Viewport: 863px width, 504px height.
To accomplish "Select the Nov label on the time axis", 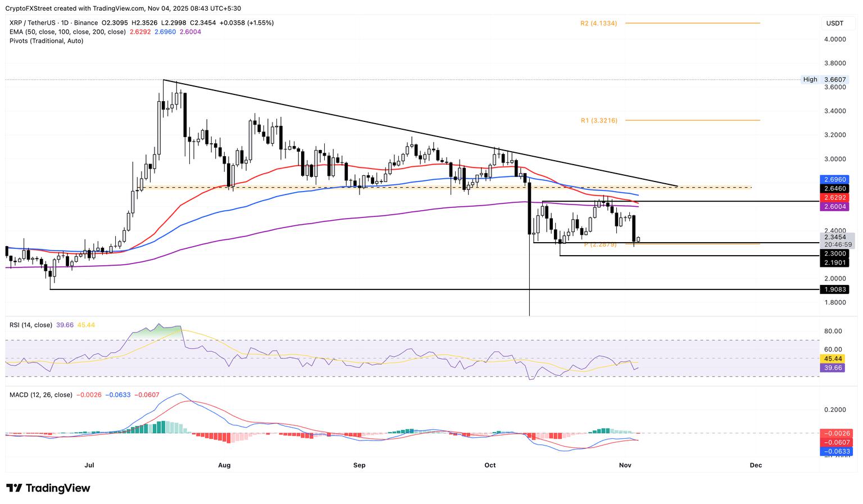I will click(625, 465).
